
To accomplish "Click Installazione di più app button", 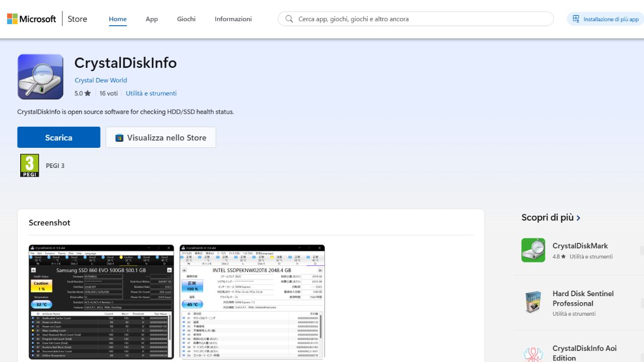I will tap(605, 19).
